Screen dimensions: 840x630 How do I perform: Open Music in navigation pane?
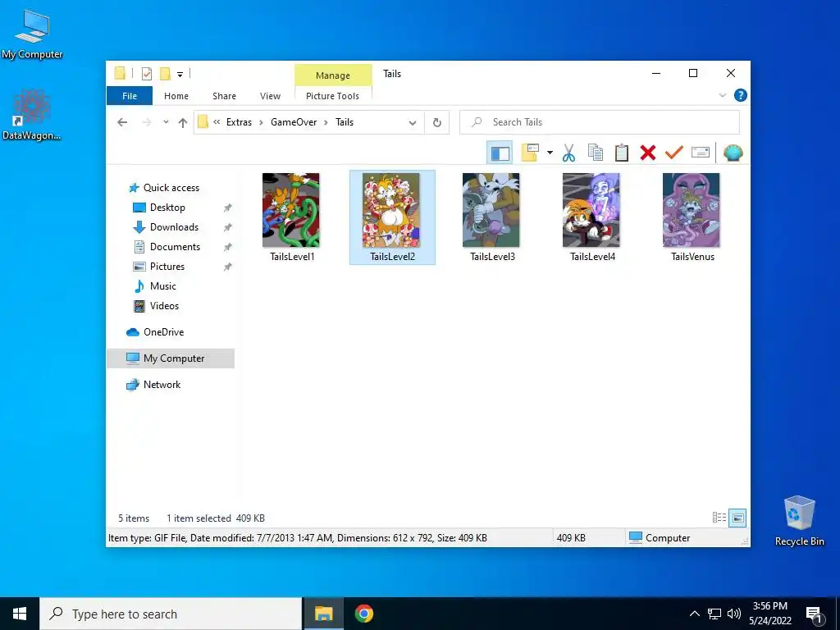pyautogui.click(x=163, y=286)
